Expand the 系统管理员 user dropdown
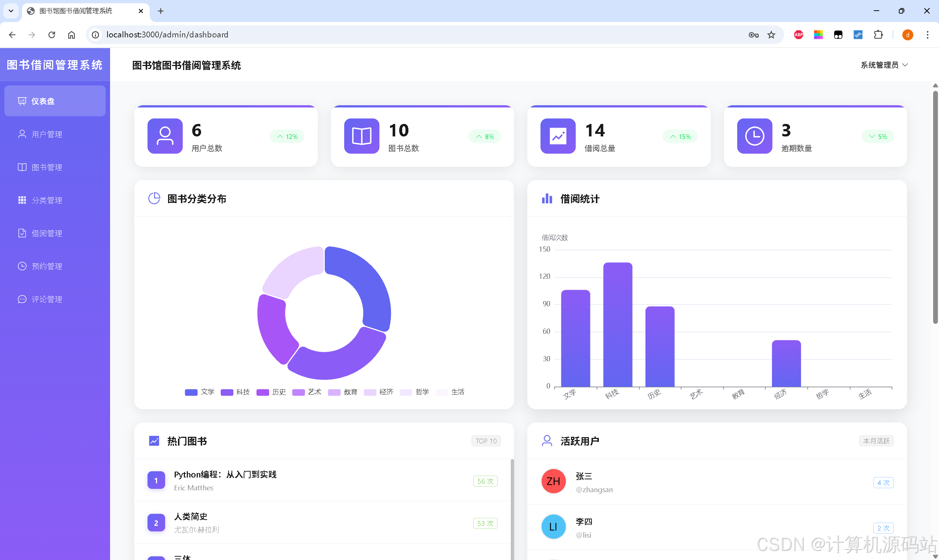The image size is (939, 560). (884, 65)
